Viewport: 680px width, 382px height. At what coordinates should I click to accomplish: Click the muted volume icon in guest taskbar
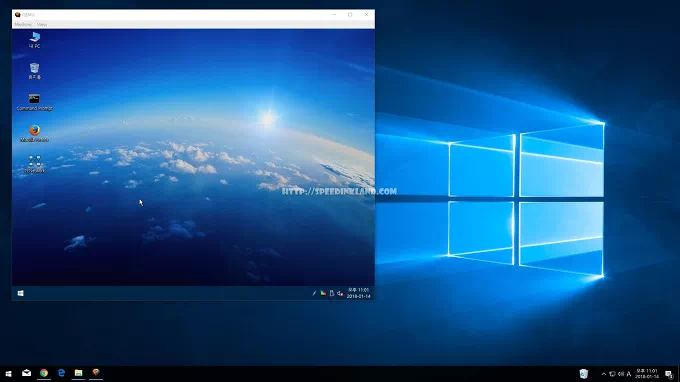pos(340,294)
